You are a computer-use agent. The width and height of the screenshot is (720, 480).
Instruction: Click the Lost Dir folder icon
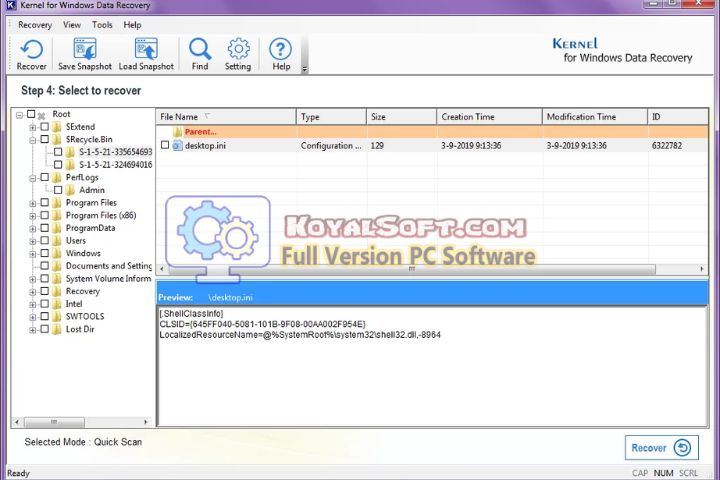coord(56,329)
